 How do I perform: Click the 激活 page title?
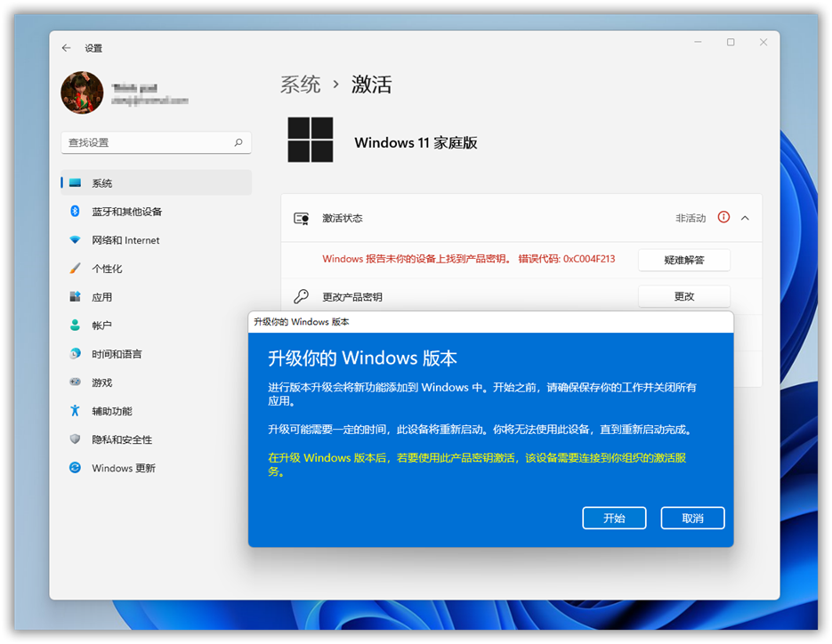click(371, 85)
